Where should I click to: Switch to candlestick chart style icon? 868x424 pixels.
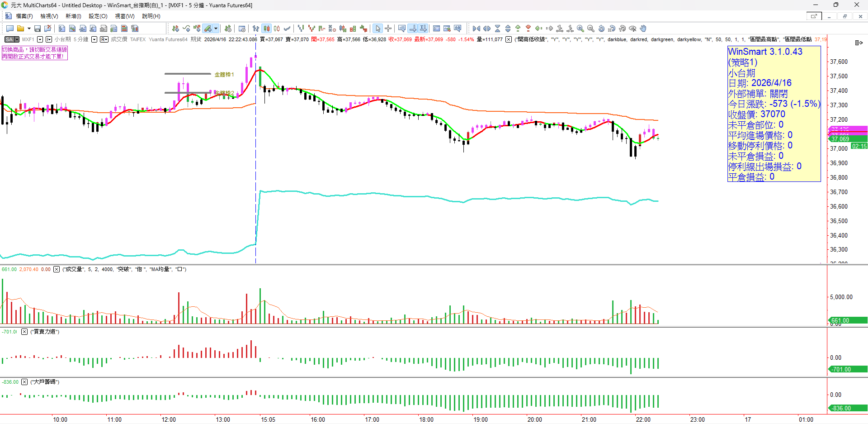267,29
